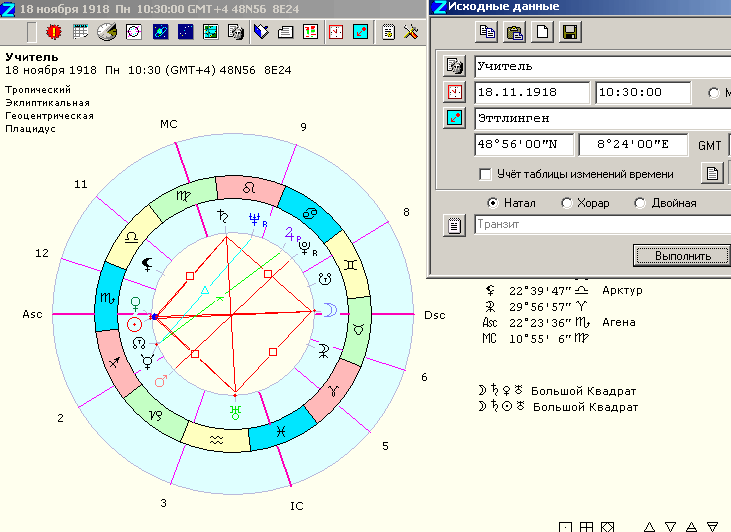Click the green geographic map toolbar icon
Screen dimensions: 731x532
[x=211, y=32]
